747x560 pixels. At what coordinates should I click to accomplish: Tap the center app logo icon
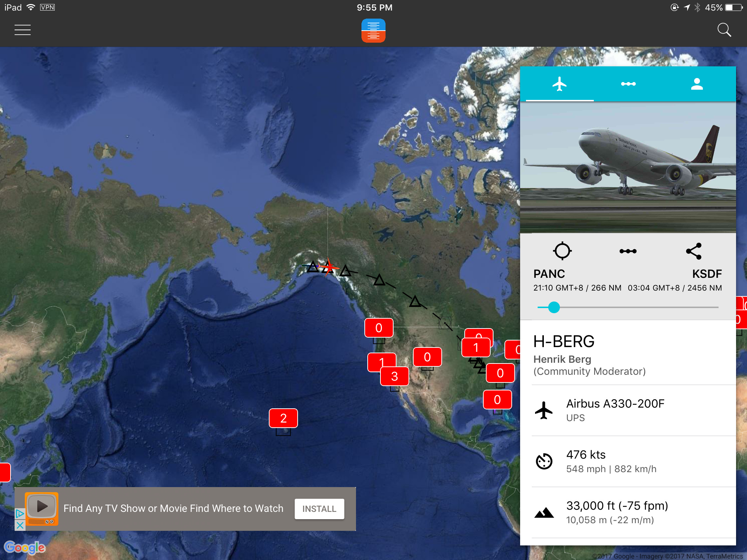click(x=373, y=31)
